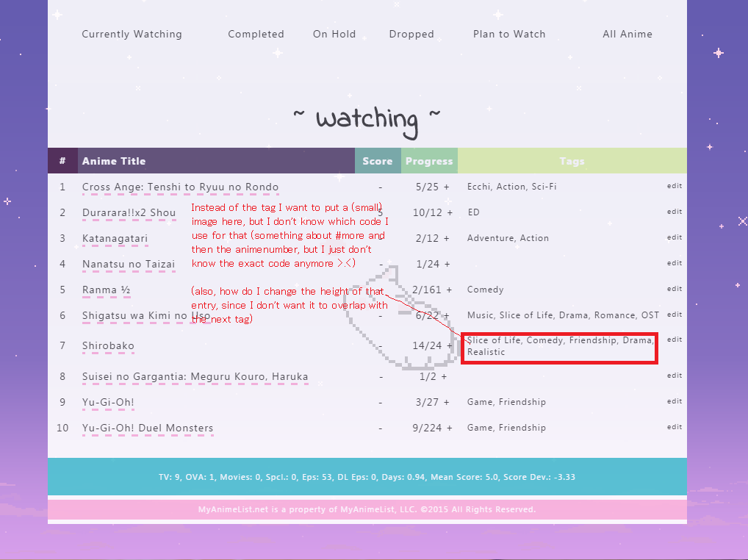Increment episode progress for Cross Ange
This screenshot has width=748, height=560.
[x=447, y=187]
